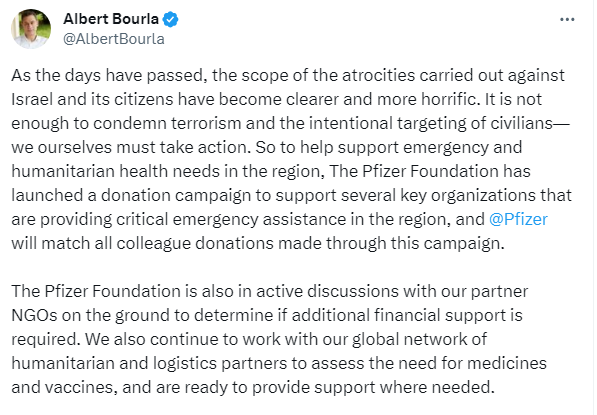This screenshot has height=415, width=597.
Task: Click the blue verified checkmark badge
Action: (171, 19)
